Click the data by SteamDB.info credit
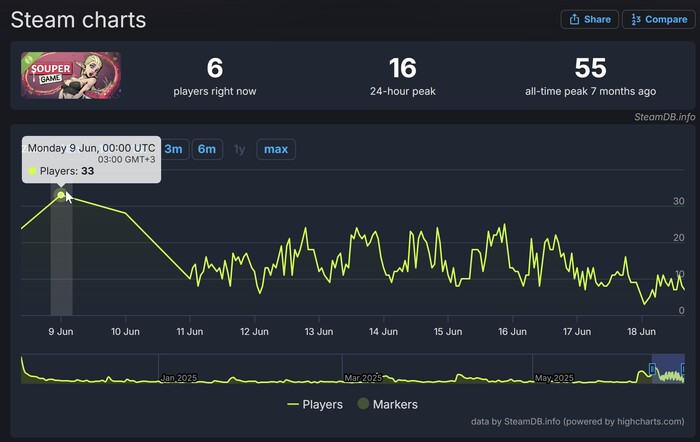Image resolution: width=700 pixels, height=442 pixels. 580,423
